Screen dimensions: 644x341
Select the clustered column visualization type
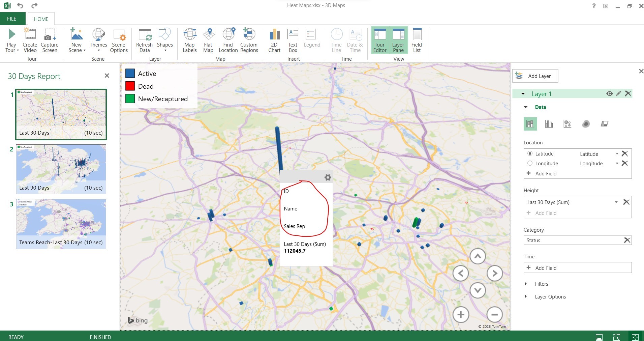pyautogui.click(x=549, y=124)
